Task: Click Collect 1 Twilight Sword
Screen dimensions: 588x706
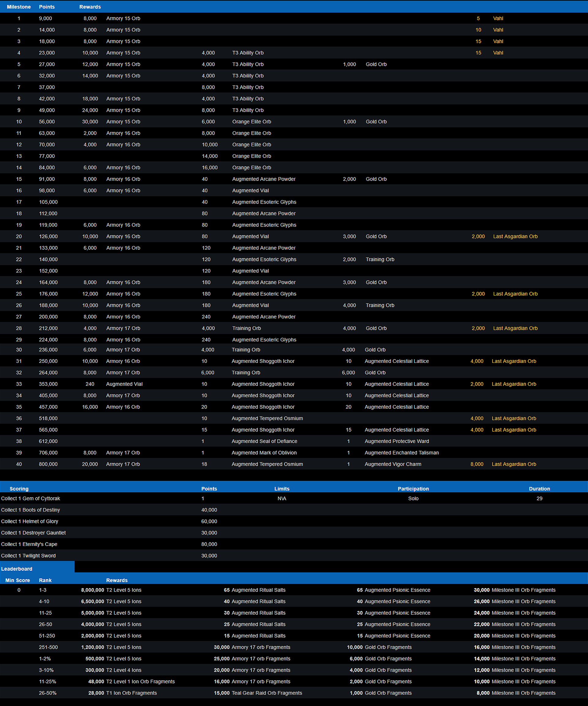Action: [x=28, y=555]
